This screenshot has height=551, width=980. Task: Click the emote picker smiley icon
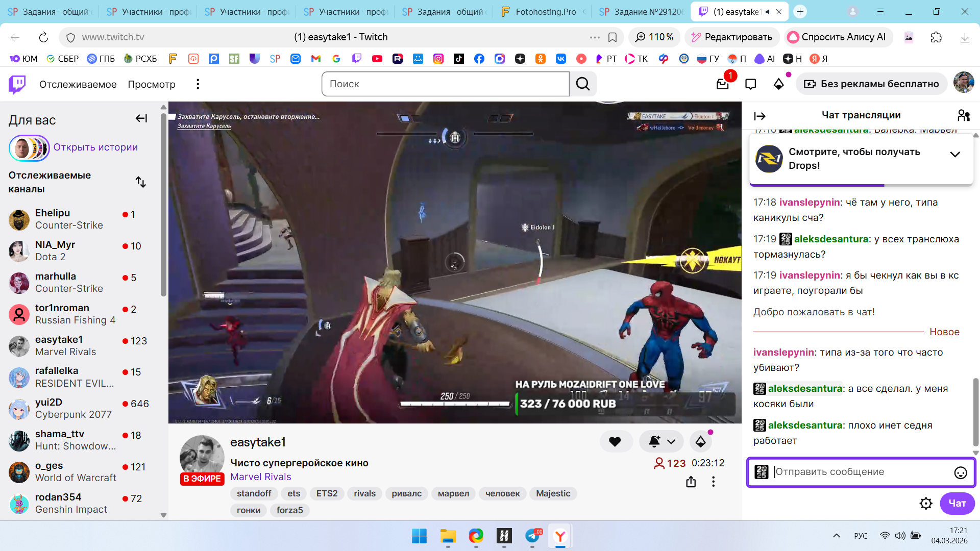960,473
